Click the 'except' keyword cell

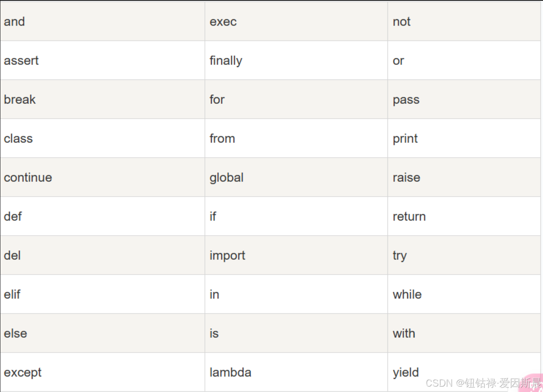tap(102, 372)
